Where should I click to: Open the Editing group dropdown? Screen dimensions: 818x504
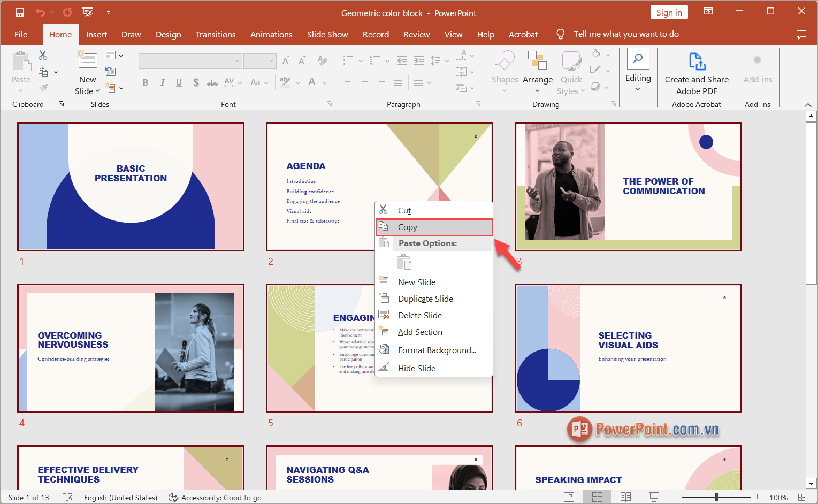pyautogui.click(x=638, y=70)
